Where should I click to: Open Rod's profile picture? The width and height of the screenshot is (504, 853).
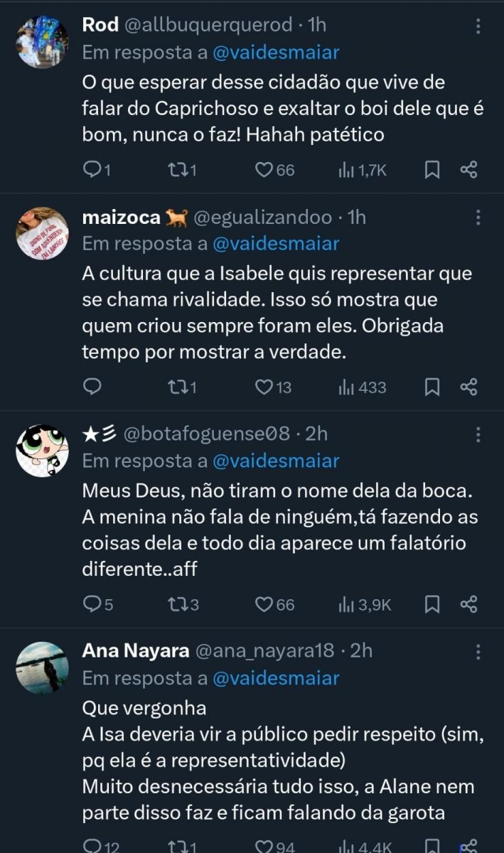(43, 42)
